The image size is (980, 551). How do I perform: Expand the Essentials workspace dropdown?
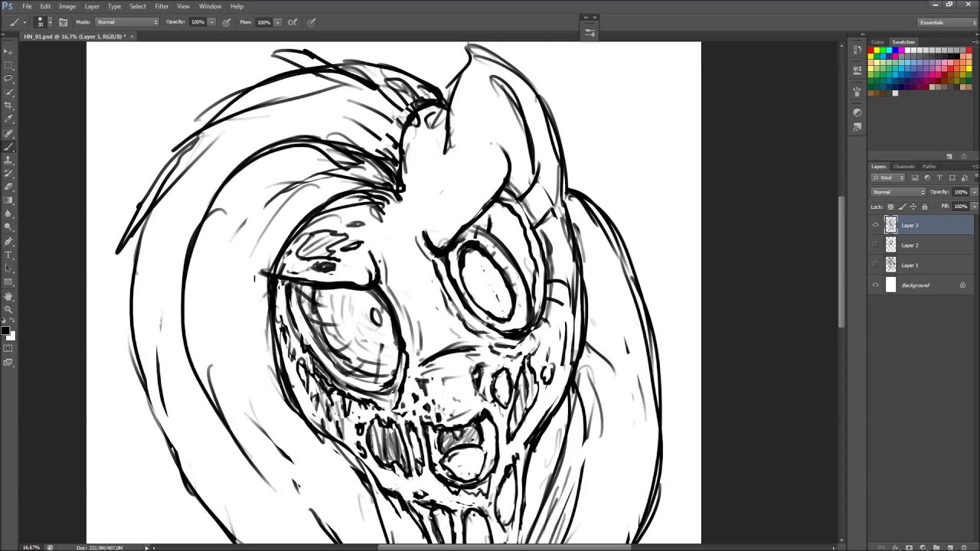pos(948,22)
